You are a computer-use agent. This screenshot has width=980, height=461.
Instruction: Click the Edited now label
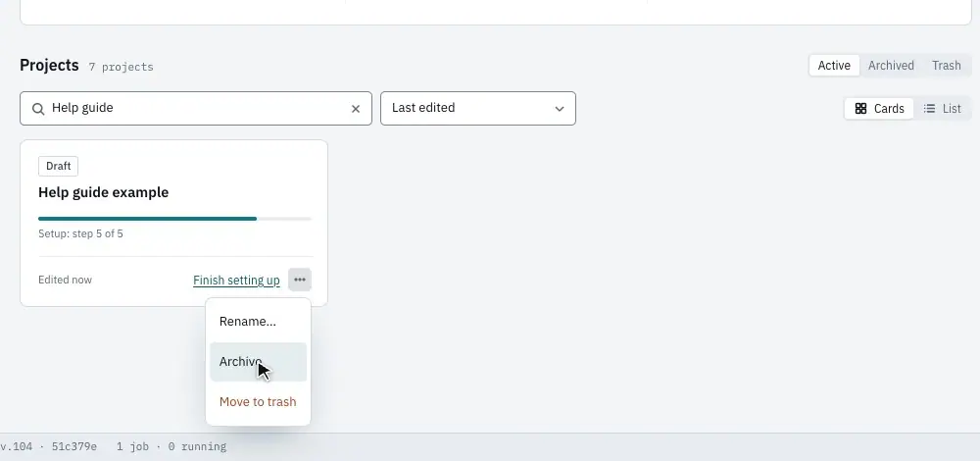65,280
